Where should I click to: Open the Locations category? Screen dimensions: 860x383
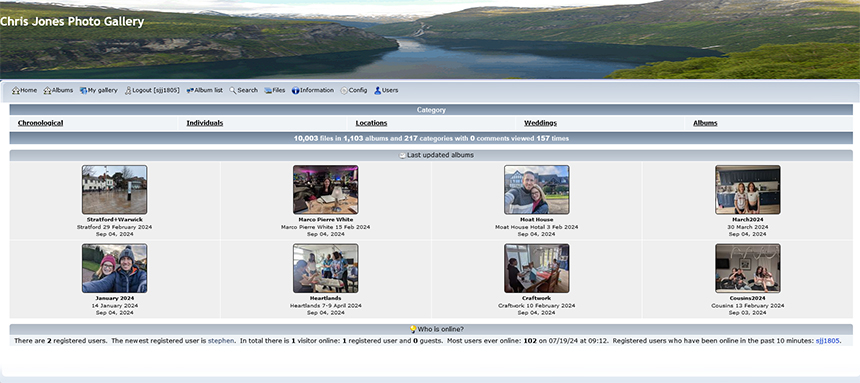(x=371, y=123)
